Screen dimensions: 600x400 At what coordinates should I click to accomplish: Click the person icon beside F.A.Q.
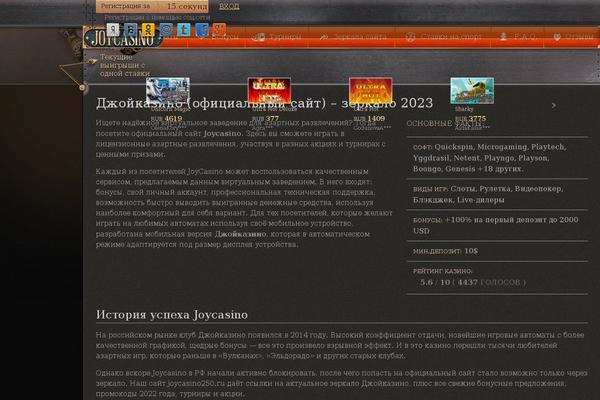tap(504, 36)
